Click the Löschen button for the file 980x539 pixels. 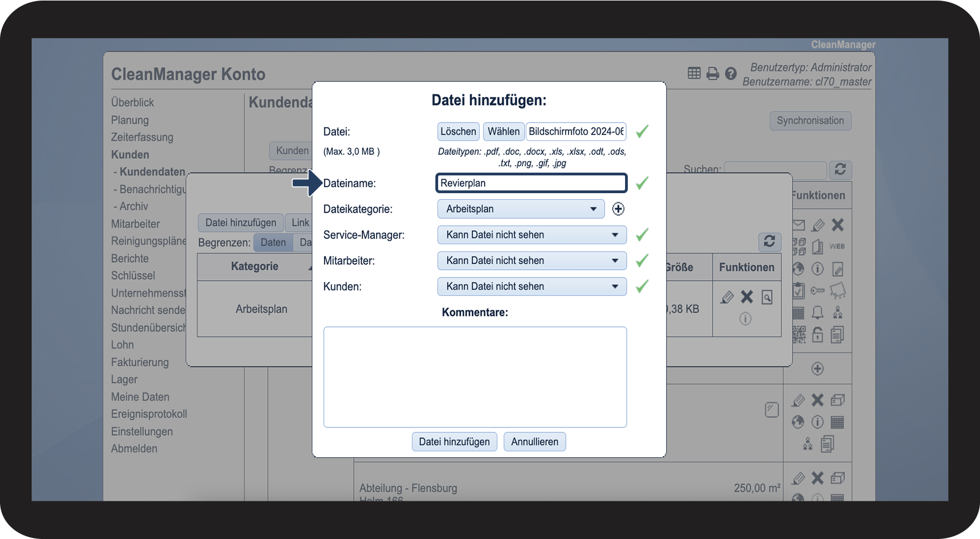point(458,132)
